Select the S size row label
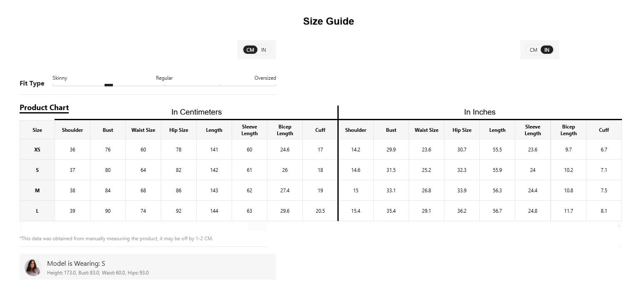The width and height of the screenshot is (644, 292). point(37,170)
